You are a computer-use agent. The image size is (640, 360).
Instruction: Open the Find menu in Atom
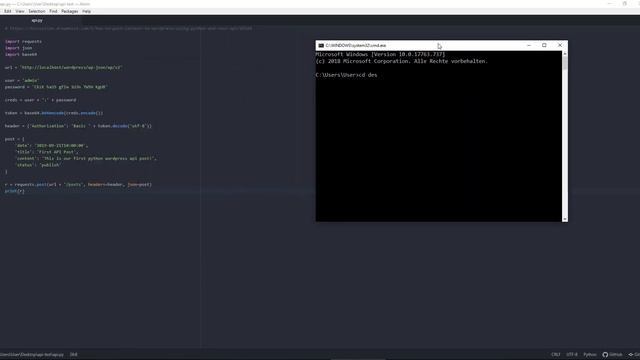[x=53, y=11]
